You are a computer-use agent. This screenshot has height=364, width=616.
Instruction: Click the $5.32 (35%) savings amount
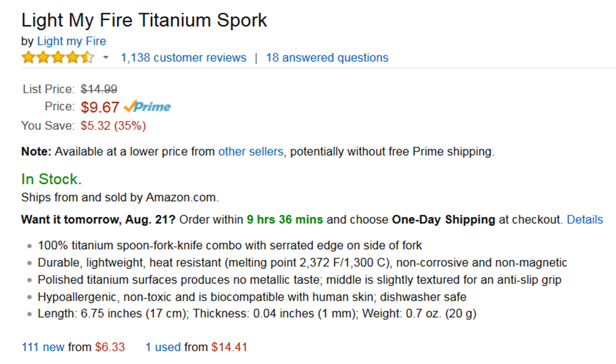pyautogui.click(x=113, y=126)
